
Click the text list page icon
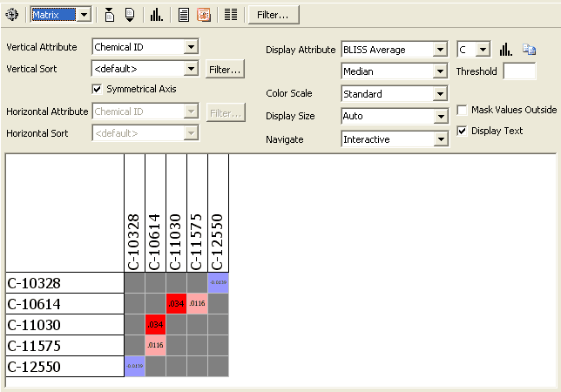(x=184, y=15)
